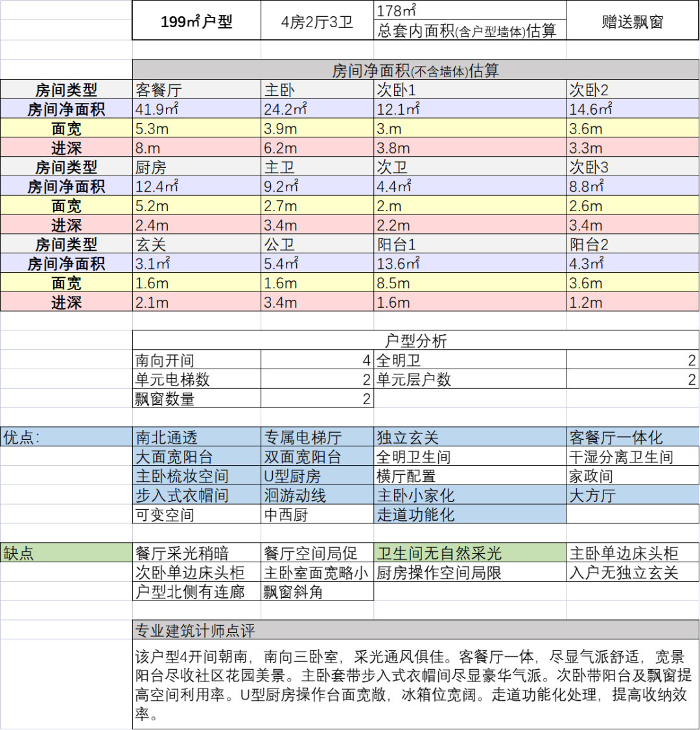Click the '干湿分离卫生间' cell
This screenshot has height=730, width=700.
[x=633, y=456]
